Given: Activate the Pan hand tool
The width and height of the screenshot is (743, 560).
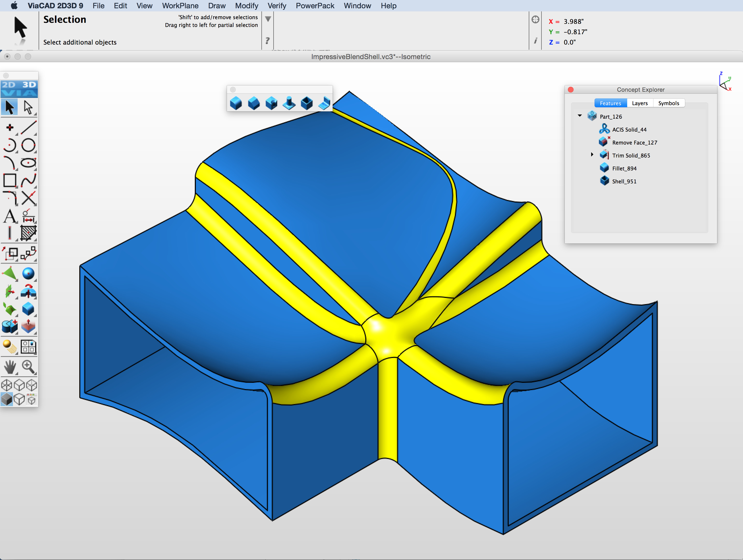Looking at the screenshot, I should click(9, 367).
